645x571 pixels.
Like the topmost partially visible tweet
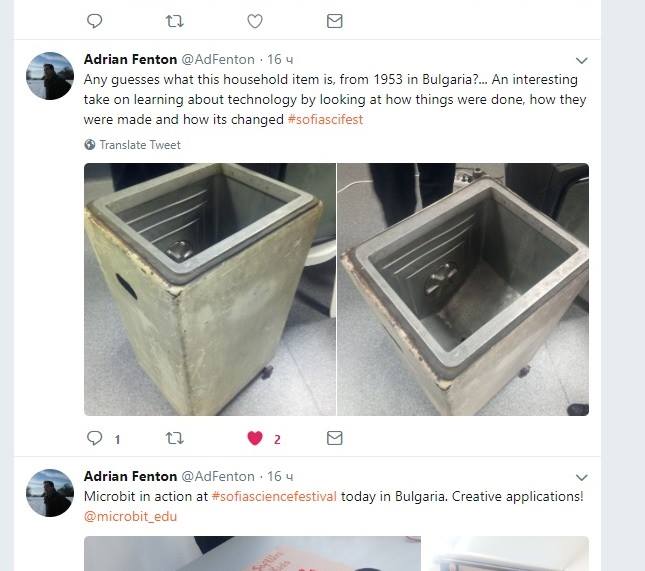point(255,21)
